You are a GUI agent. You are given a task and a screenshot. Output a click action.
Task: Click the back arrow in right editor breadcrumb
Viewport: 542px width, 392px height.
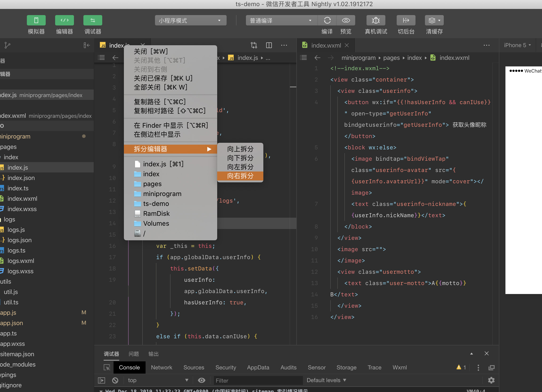coord(317,58)
